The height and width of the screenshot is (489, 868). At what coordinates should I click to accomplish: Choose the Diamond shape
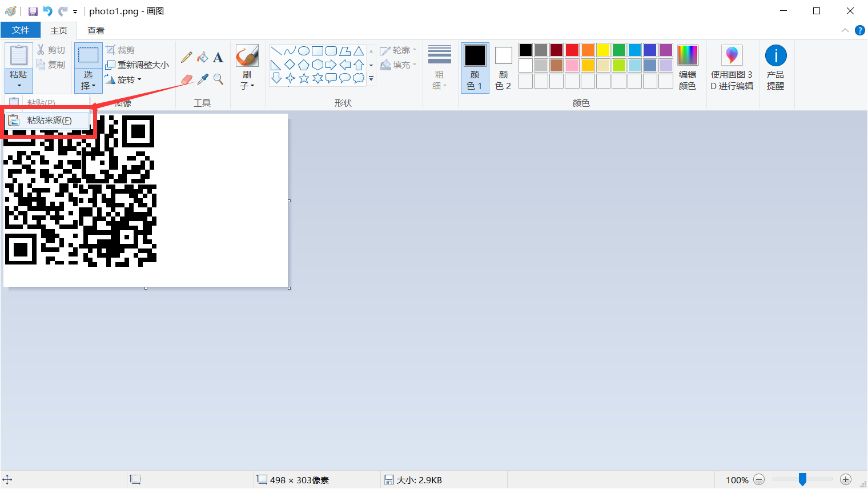pyautogui.click(x=290, y=65)
